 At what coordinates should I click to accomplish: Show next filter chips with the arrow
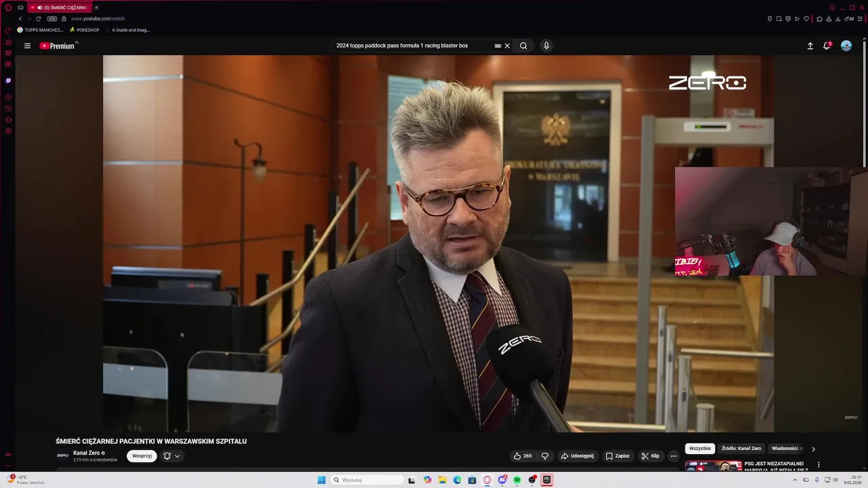814,449
